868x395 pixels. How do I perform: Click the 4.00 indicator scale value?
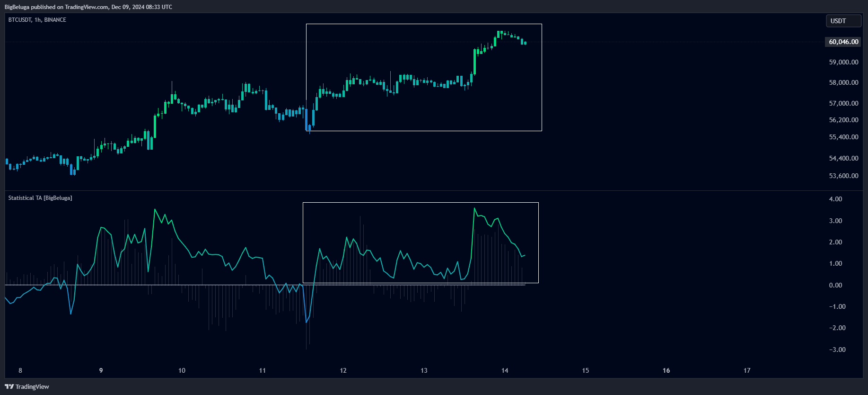coord(835,199)
